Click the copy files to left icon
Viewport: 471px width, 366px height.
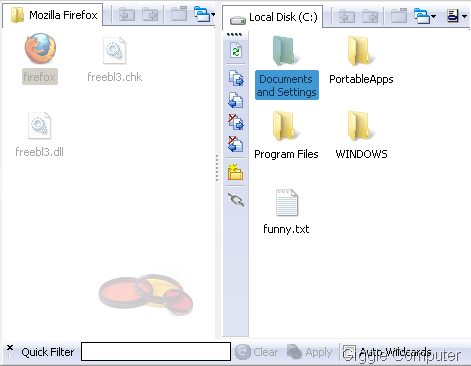tap(236, 100)
